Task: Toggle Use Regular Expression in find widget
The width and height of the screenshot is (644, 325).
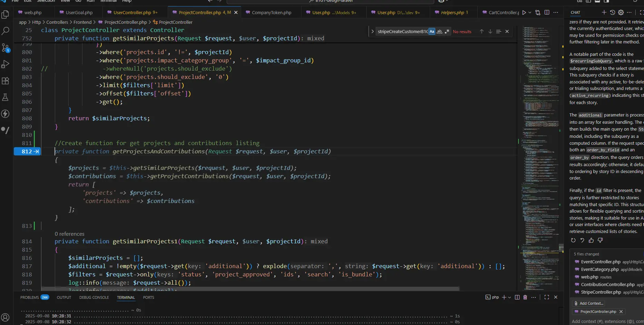Action: pyautogui.click(x=447, y=31)
